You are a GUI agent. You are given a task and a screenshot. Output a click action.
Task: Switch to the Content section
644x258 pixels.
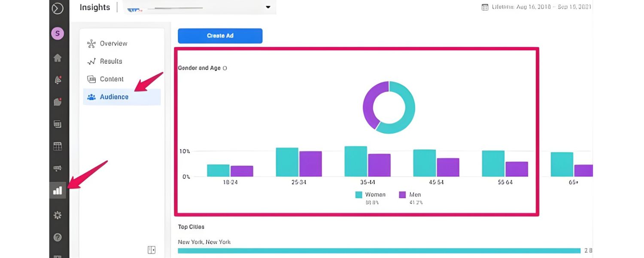112,79
